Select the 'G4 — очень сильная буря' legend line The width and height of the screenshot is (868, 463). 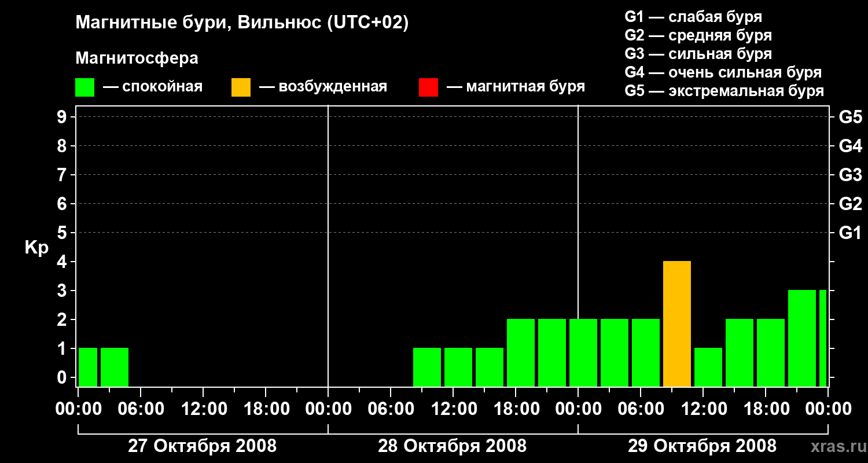click(x=723, y=72)
